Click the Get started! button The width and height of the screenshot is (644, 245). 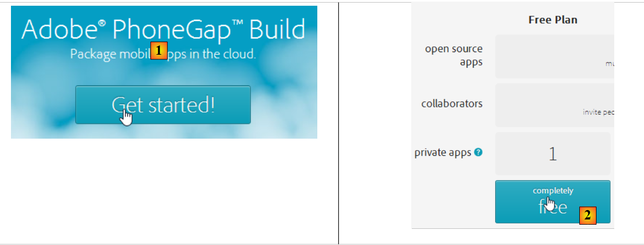[163, 105]
